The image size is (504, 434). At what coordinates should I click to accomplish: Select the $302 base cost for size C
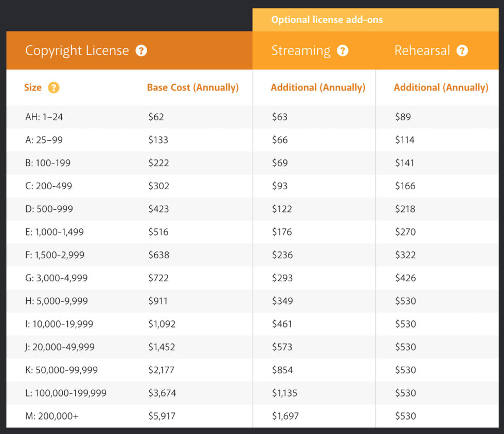click(x=158, y=186)
